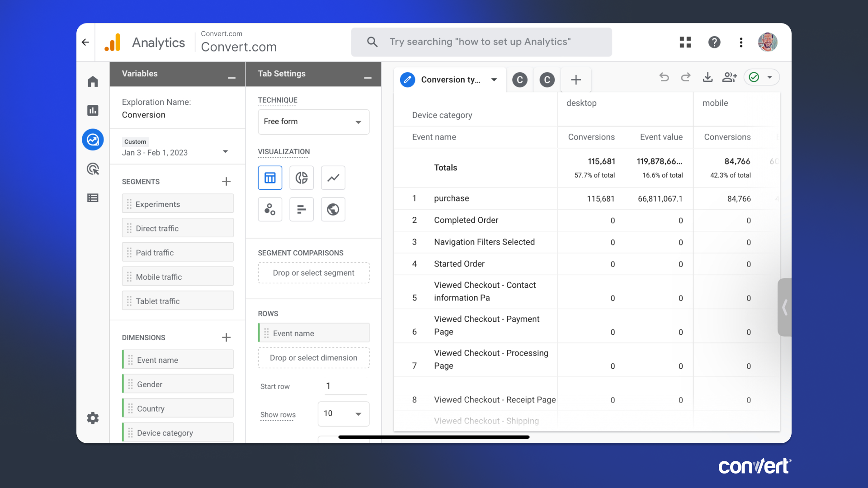Open the Technique Free form dropdown
868x488 pixels.
pos(314,122)
